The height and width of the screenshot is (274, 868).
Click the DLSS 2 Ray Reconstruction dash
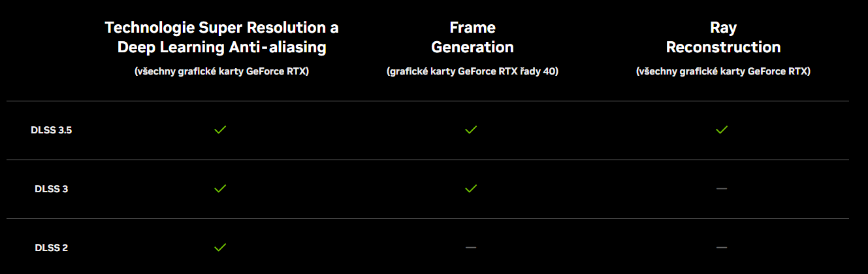pyautogui.click(x=722, y=247)
